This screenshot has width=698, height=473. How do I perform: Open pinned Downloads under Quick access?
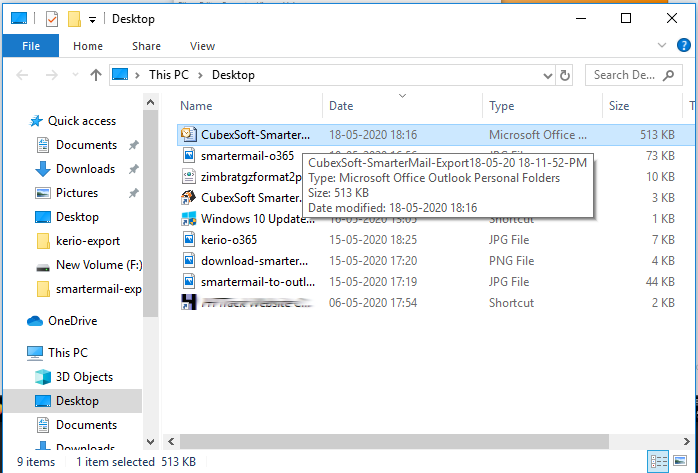pyautogui.click(x=85, y=169)
